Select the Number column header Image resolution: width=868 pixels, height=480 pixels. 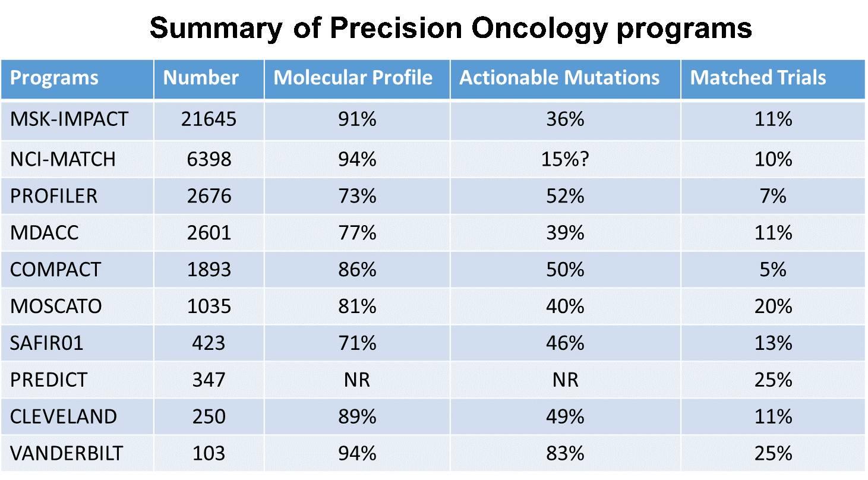209,78
